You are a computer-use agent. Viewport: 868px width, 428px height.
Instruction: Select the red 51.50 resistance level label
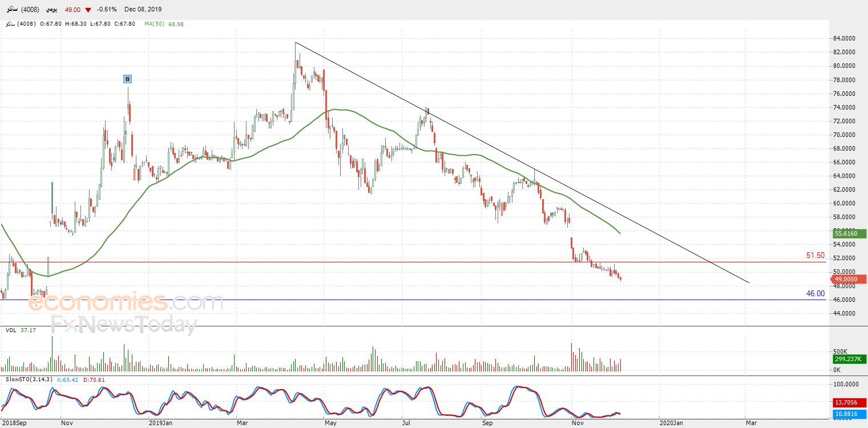tap(815, 256)
